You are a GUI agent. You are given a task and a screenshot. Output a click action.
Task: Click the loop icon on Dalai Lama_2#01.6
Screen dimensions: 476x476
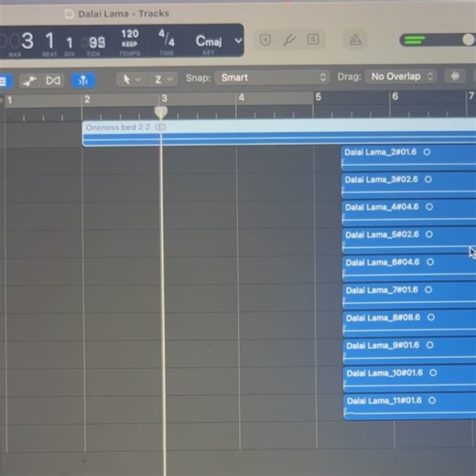tap(427, 152)
